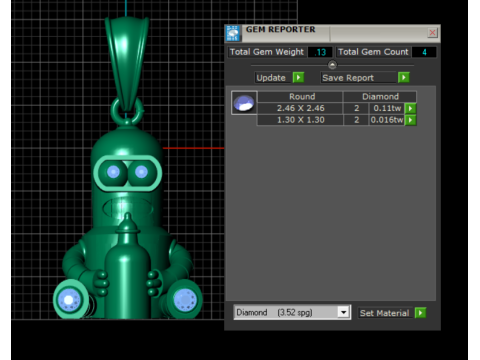Click the quantity 2 in the 2.46 row
Viewport: 480px width, 360px height.
click(356, 108)
